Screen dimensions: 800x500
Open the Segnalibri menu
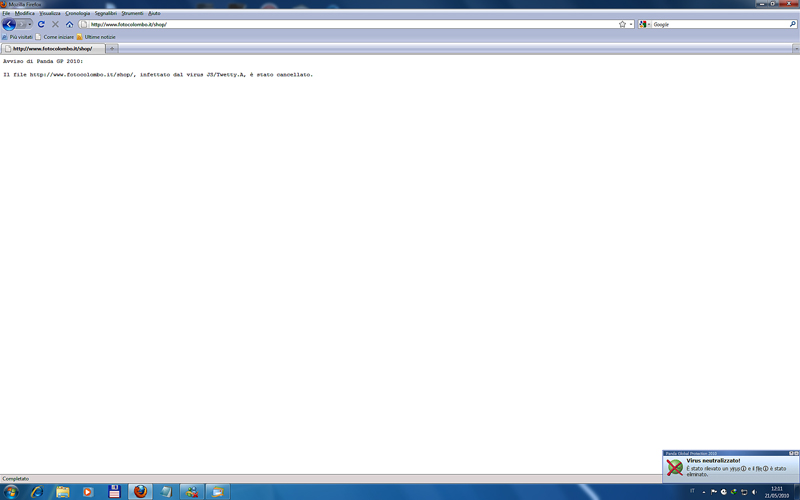click(105, 13)
